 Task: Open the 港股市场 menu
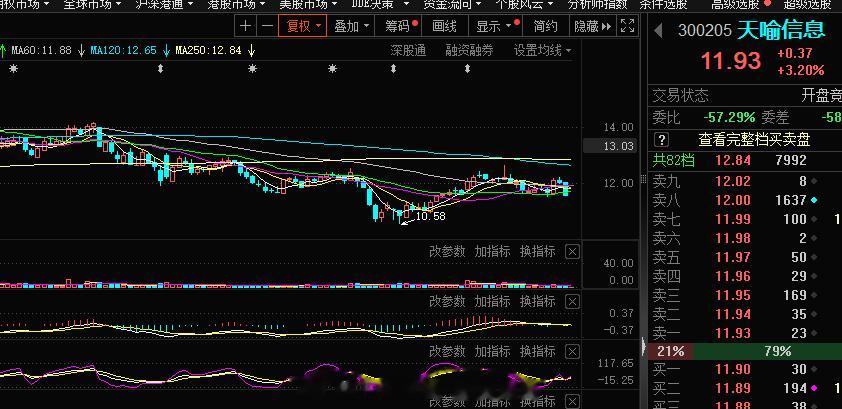236,4
